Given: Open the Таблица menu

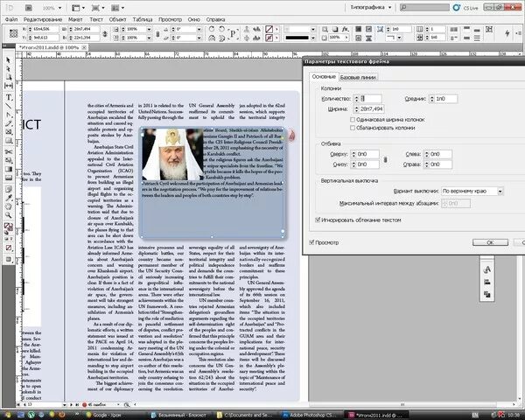Looking at the screenshot, I should (x=143, y=19).
